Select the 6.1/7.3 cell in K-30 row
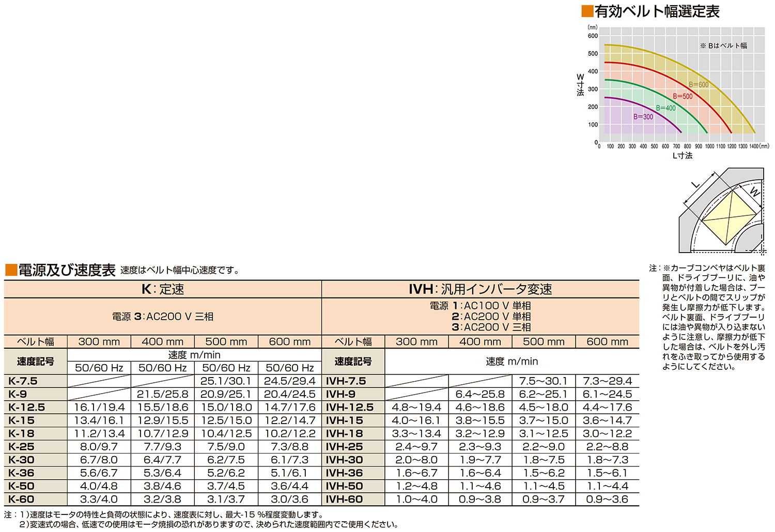The width and height of the screenshot is (775, 532). (x=289, y=460)
